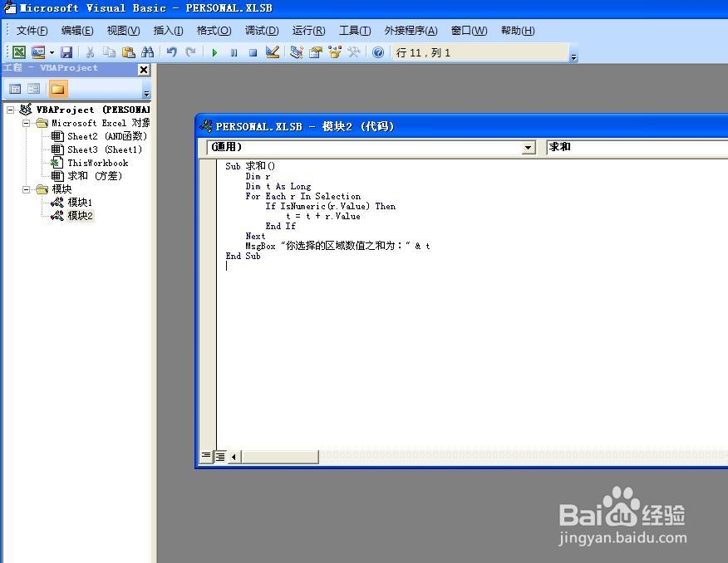
Task: Select 模块1 in project tree
Action: coord(80,202)
